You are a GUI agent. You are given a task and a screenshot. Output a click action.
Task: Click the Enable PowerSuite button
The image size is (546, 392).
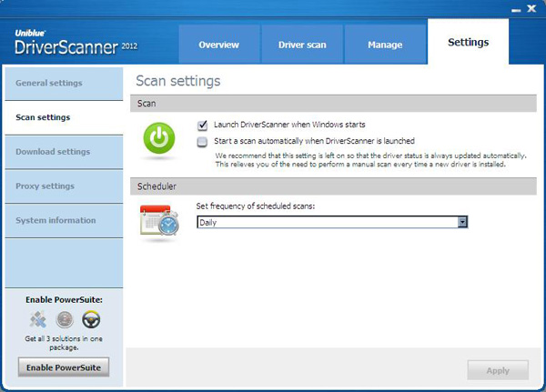[64, 367]
